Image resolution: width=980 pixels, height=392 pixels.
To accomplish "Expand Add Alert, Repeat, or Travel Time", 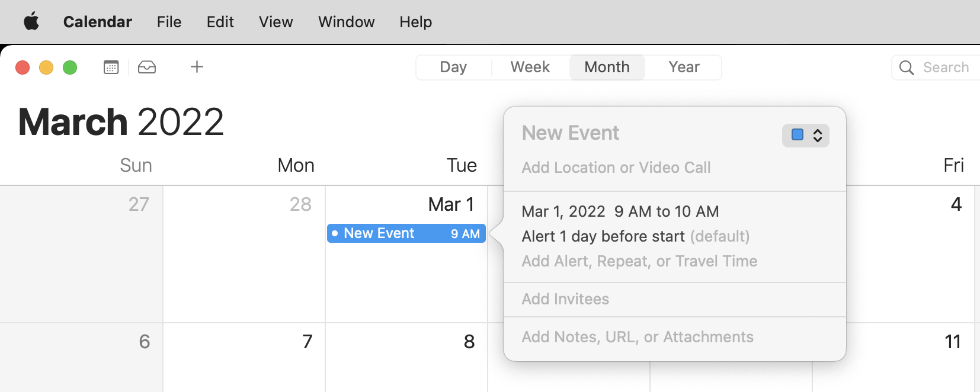I will [639, 261].
